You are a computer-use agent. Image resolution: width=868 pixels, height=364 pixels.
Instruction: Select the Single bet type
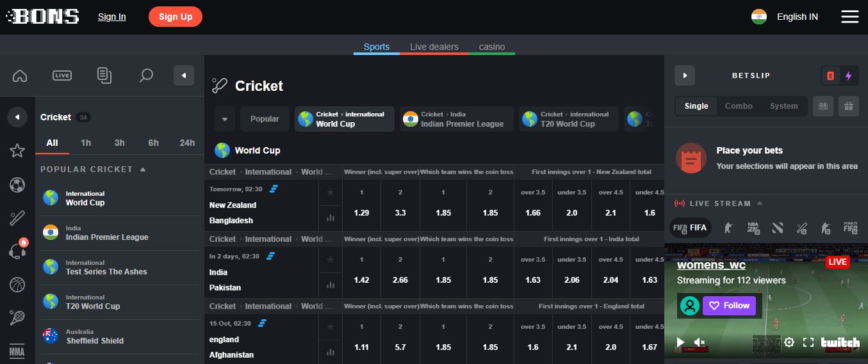point(696,106)
